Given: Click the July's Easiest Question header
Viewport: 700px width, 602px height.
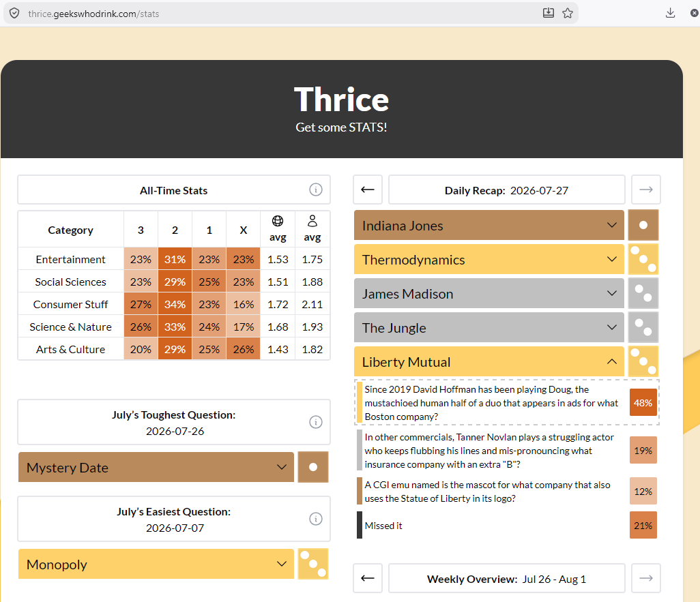Looking at the screenshot, I should pyautogui.click(x=174, y=519).
